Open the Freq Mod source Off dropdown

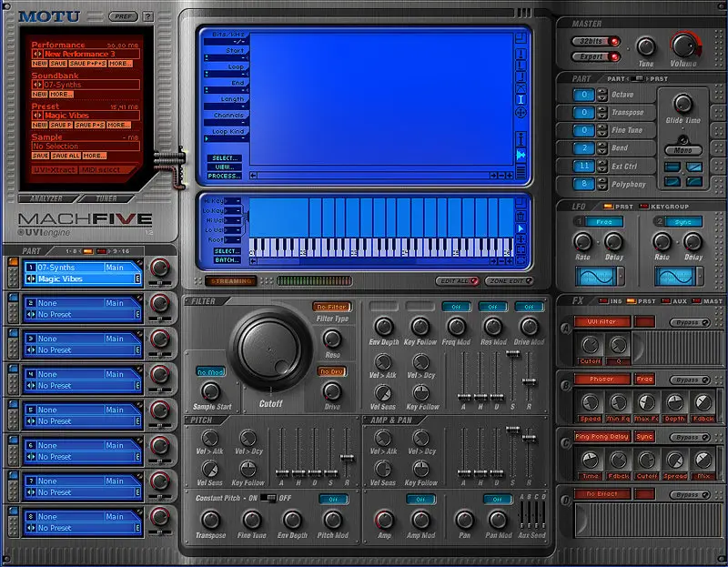(457, 307)
